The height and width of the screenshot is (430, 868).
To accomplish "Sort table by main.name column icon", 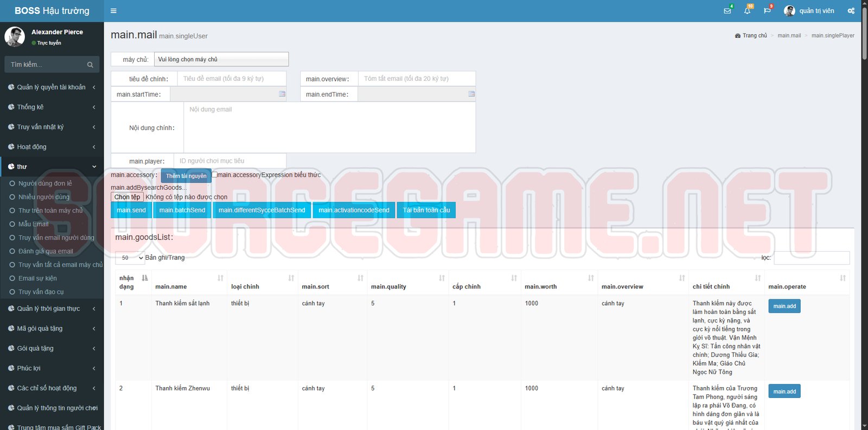I will 220,278.
